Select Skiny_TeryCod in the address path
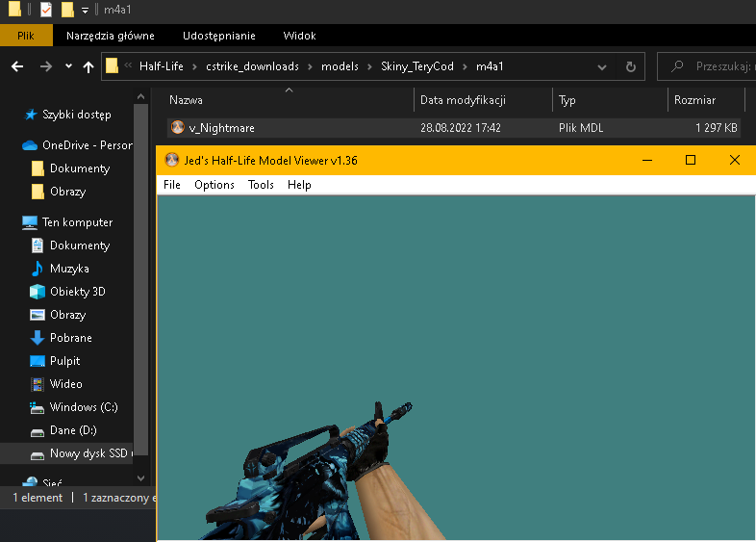 click(x=417, y=66)
